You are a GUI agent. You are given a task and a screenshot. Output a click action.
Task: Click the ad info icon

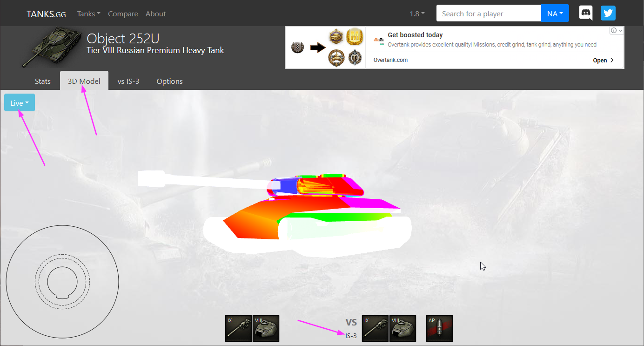pos(613,30)
